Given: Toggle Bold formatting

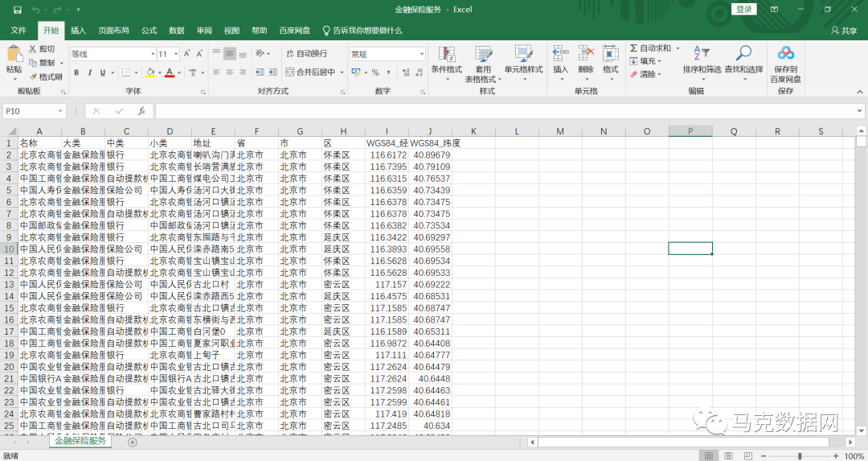Looking at the screenshot, I should (x=76, y=72).
